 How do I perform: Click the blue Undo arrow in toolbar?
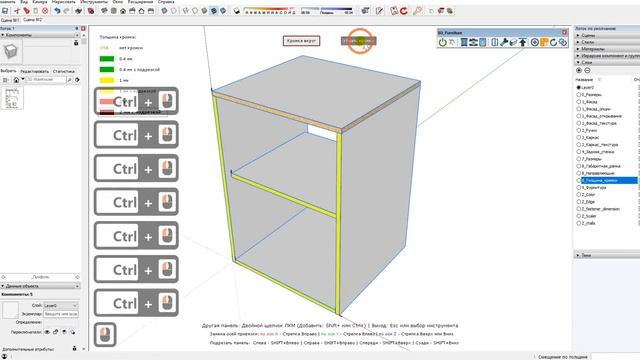[57, 11]
